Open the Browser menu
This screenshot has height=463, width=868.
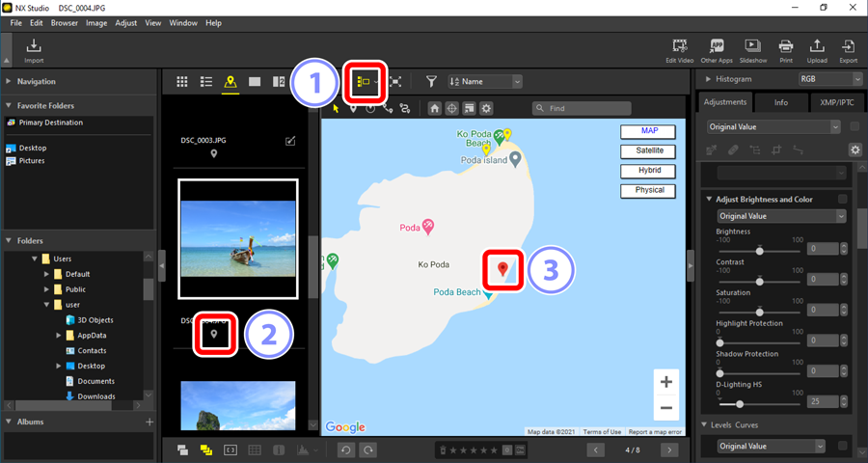[x=65, y=23]
